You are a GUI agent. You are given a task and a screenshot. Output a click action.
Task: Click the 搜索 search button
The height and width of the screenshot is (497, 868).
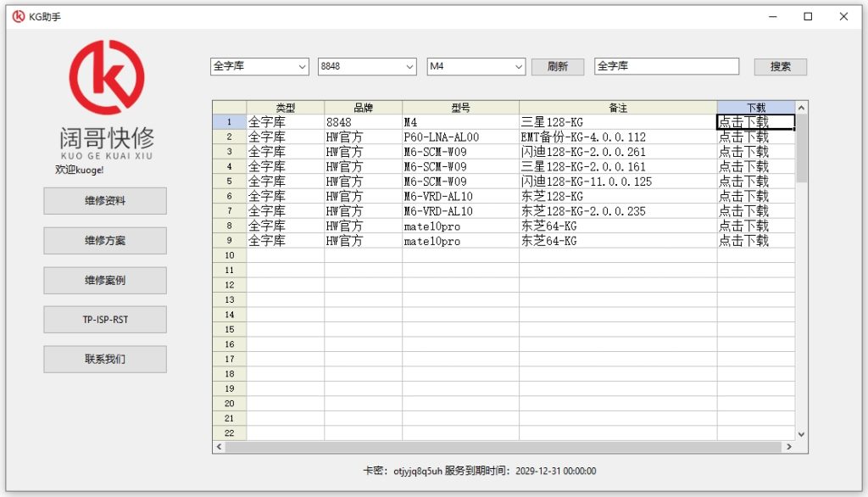(780, 66)
